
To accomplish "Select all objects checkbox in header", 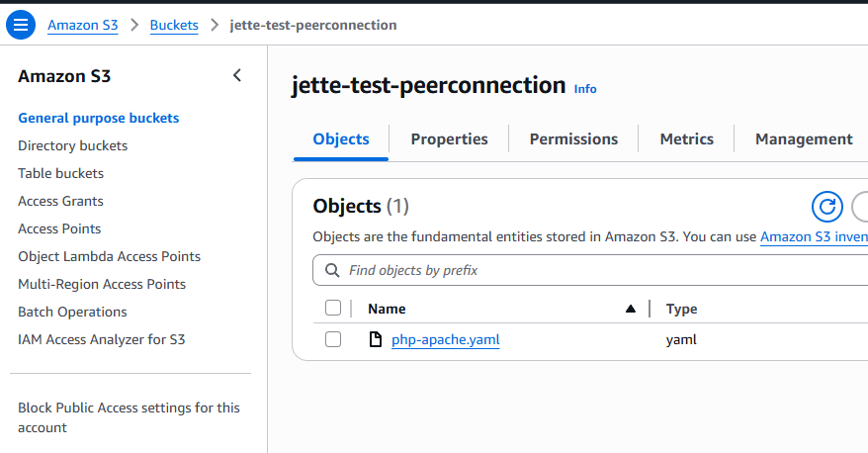I will click(x=333, y=308).
